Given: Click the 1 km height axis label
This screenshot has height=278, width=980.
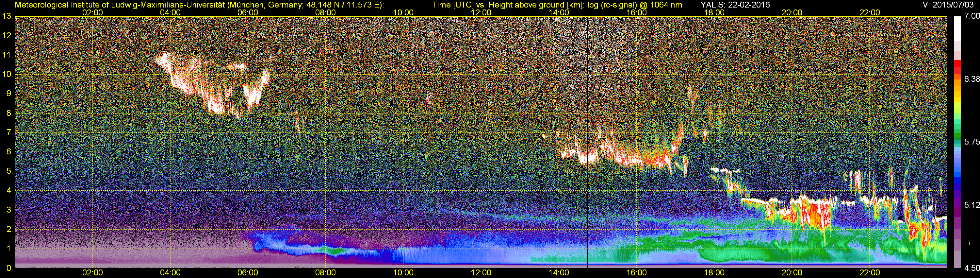Looking at the screenshot, I should point(9,249).
